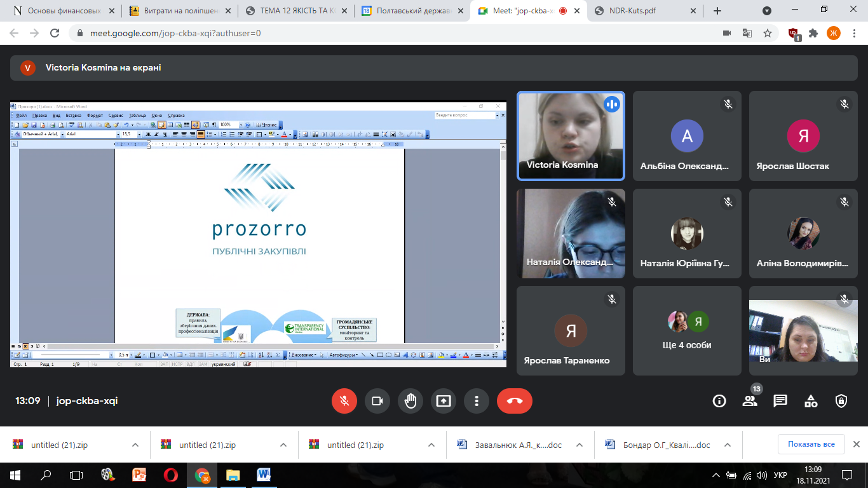Viewport: 868px width, 488px height.
Task: Open volume control in system tray
Action: [762, 475]
